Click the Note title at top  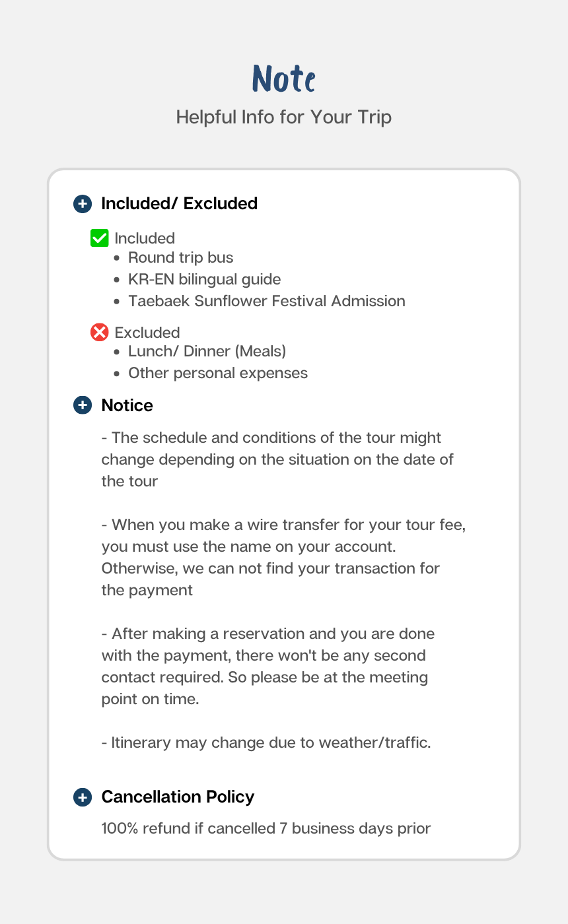(284, 79)
